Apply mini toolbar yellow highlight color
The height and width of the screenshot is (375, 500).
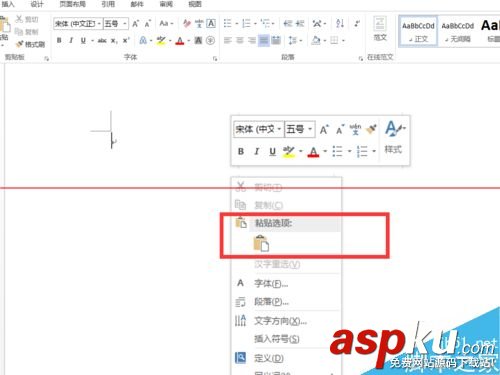click(289, 152)
